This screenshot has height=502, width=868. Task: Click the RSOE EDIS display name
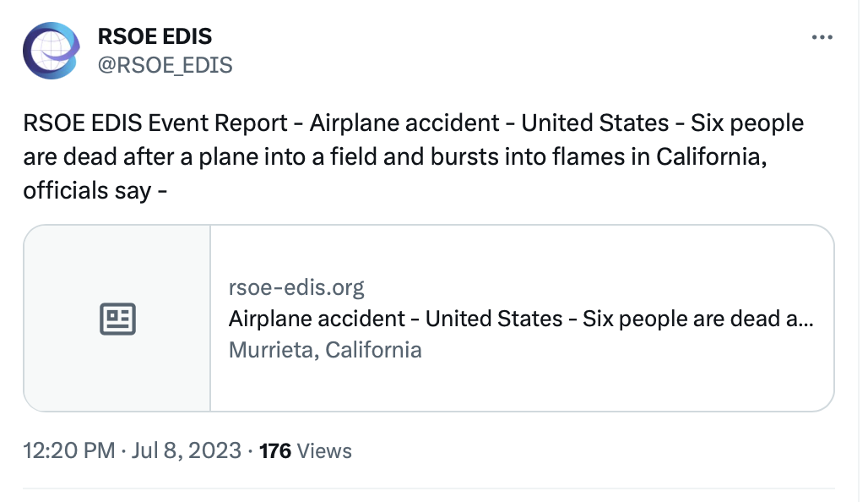point(155,36)
